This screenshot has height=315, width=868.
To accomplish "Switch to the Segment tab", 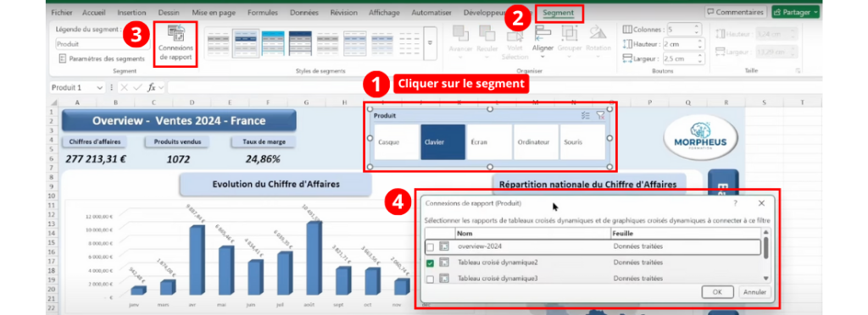I will point(558,13).
